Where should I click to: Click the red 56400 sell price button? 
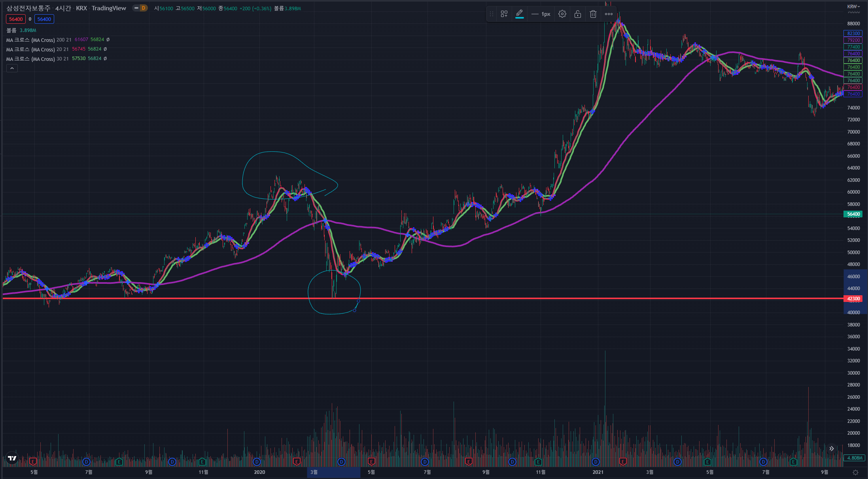click(x=16, y=19)
